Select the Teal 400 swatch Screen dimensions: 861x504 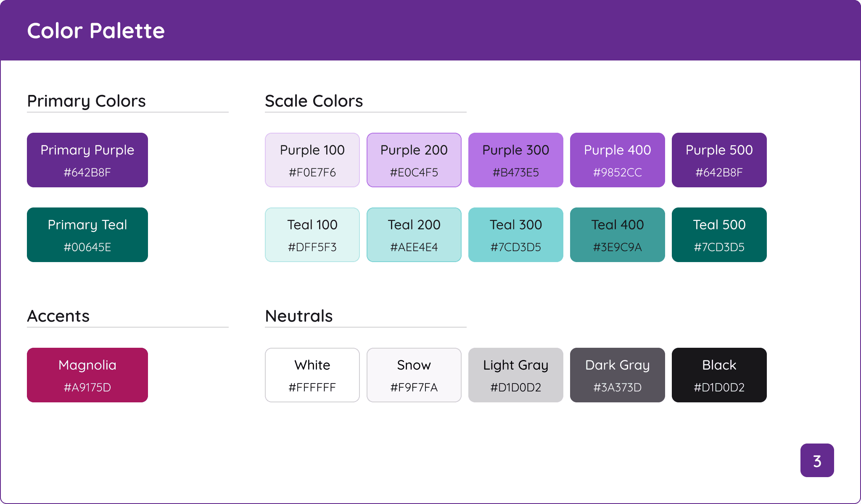coord(617,235)
